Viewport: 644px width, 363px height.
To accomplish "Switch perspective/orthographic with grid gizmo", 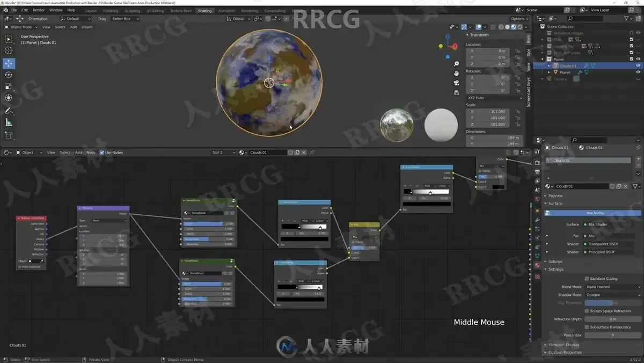I will pyautogui.click(x=456, y=92).
